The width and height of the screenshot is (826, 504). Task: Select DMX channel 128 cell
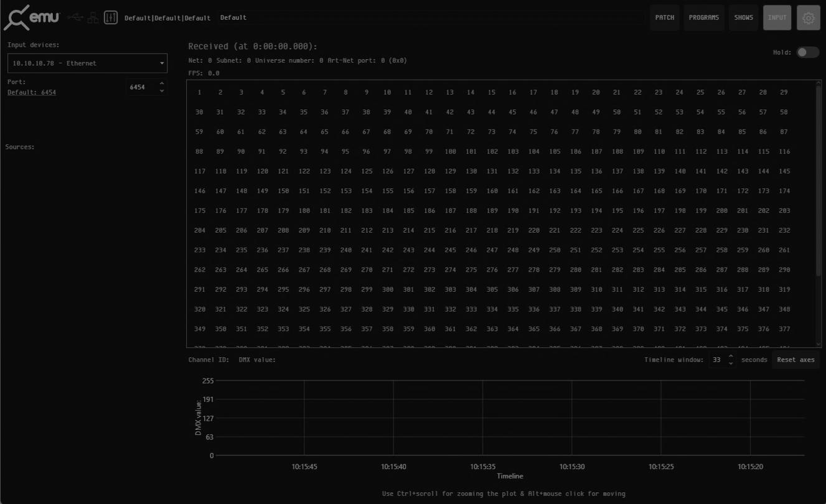429,171
